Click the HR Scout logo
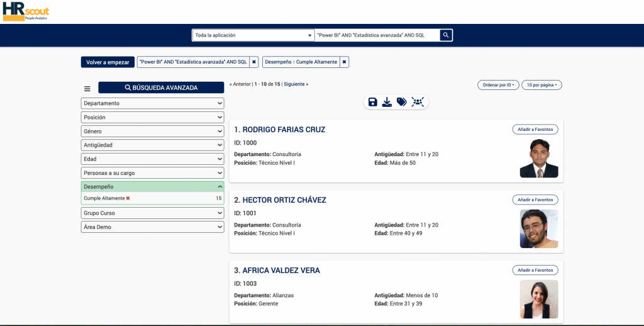 pos(26,11)
